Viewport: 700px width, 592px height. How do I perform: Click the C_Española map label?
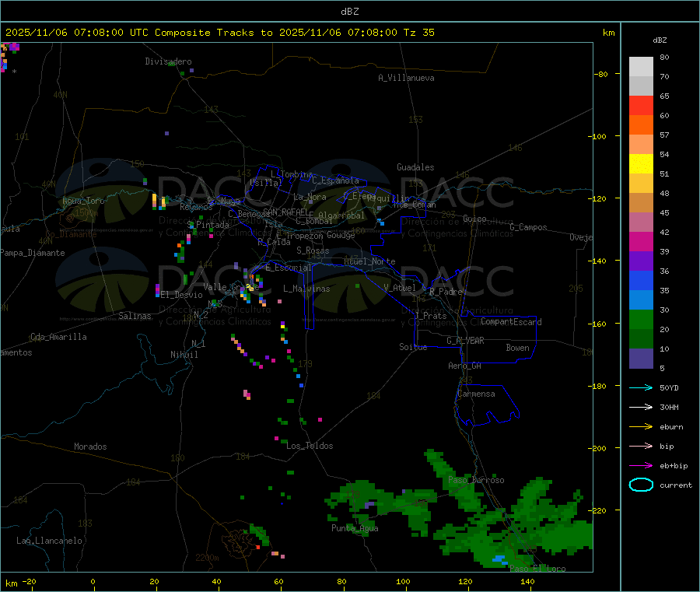click(x=336, y=180)
